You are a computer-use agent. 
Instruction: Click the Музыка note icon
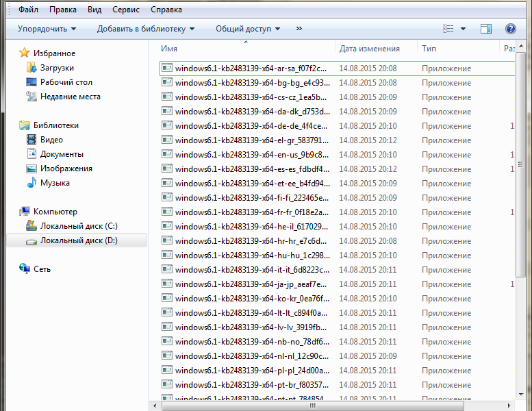point(31,183)
